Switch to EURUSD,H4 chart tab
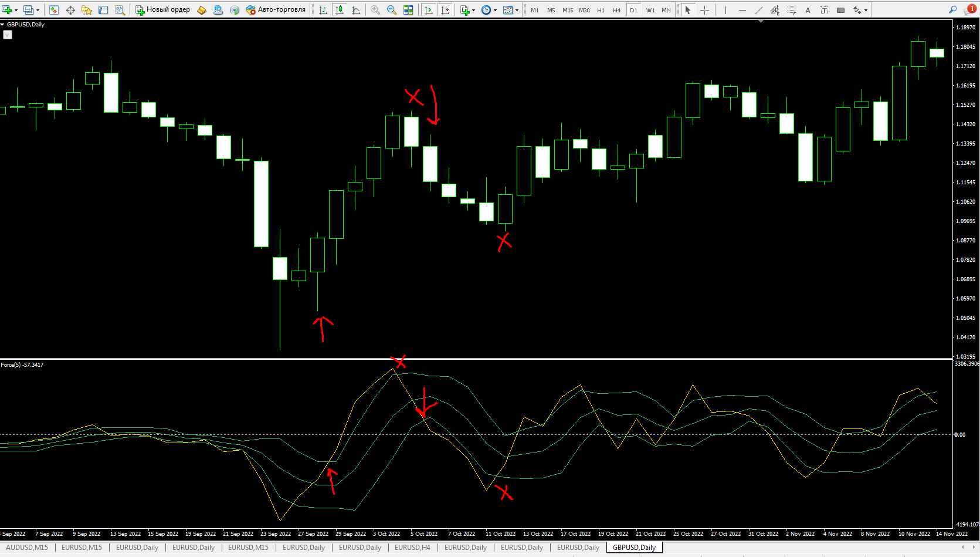This screenshot has width=980, height=557. click(x=412, y=548)
